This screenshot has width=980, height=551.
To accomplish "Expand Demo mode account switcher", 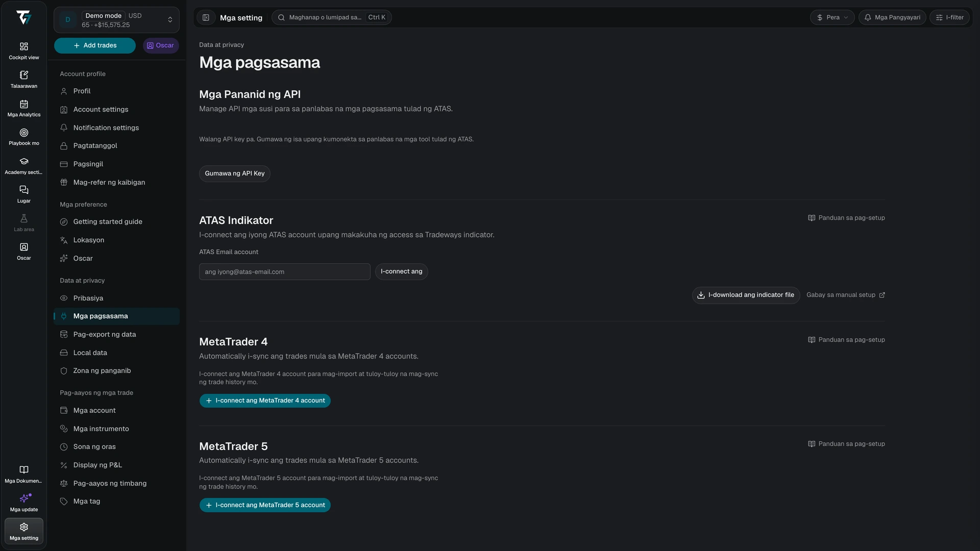I will (116, 20).
